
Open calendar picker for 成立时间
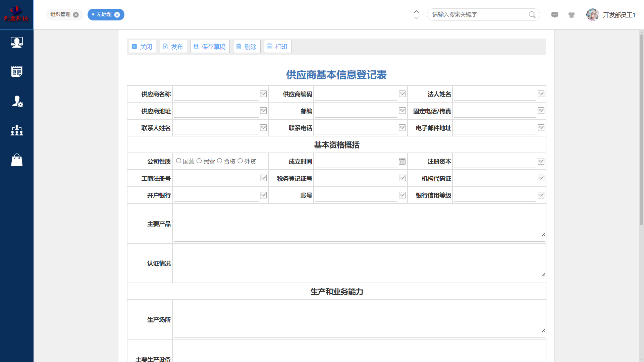[x=402, y=161]
